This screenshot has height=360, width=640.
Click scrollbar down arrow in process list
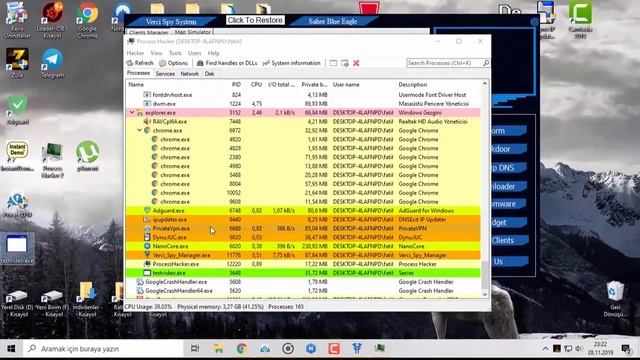[x=485, y=294]
